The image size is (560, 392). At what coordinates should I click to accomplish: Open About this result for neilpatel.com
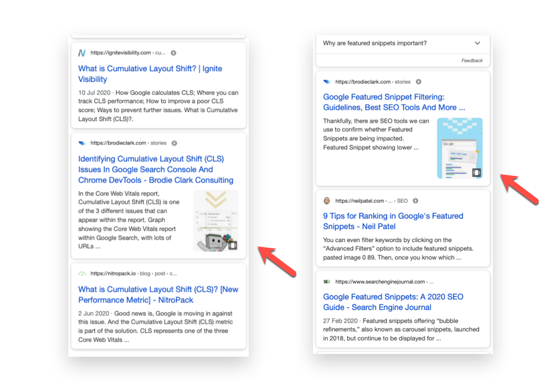[415, 200]
